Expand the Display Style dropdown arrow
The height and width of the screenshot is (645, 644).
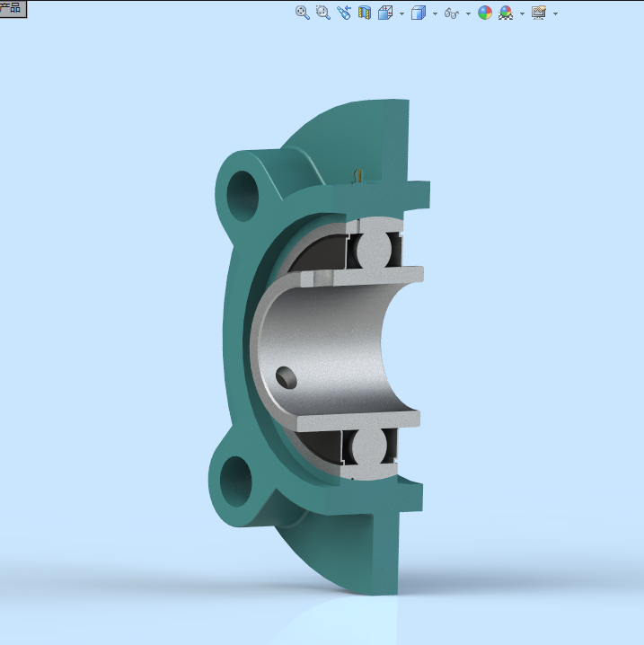[435, 13]
